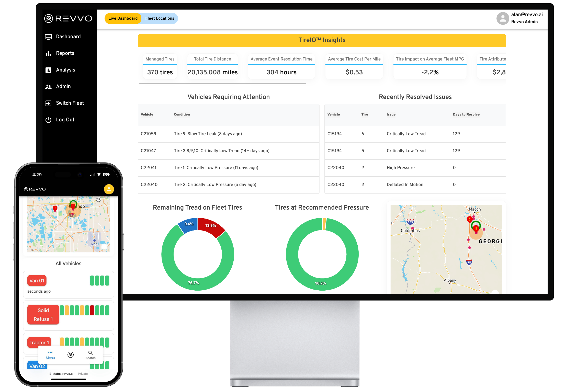Viewport: 588px width, 390px height.
Task: Click the Switch Fleet arrow icon
Action: coord(48,103)
